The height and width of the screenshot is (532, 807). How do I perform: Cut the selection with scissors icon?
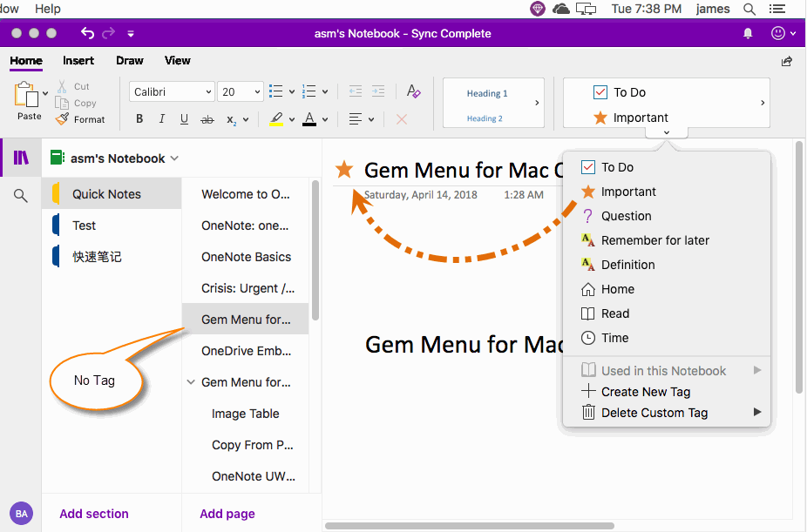[62, 86]
